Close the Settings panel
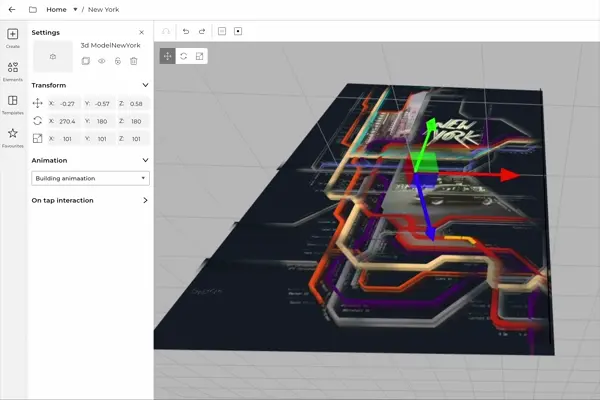 [142, 33]
